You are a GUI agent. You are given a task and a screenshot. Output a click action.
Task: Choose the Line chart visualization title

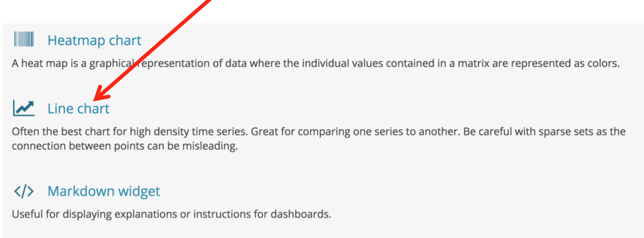[x=78, y=109]
